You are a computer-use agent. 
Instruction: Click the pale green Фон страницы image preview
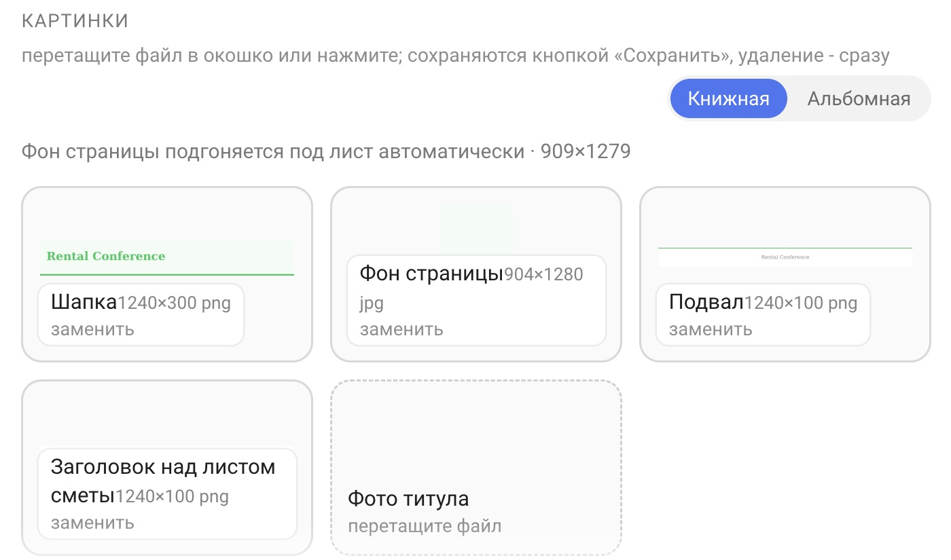[476, 231]
